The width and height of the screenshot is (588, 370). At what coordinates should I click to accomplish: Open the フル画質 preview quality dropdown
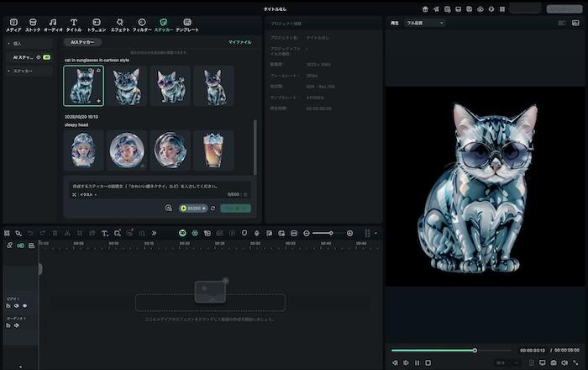(x=425, y=23)
